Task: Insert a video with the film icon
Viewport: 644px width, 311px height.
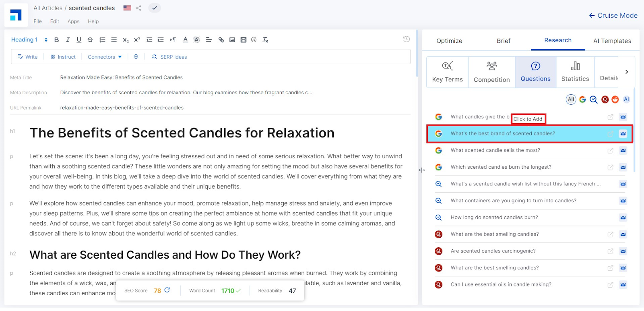Action: 244,40
